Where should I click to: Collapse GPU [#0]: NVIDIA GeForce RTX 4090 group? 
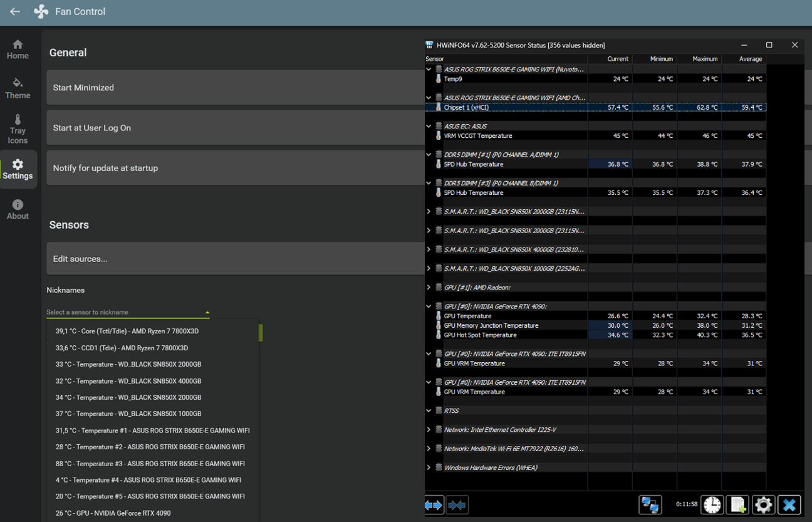coord(429,306)
